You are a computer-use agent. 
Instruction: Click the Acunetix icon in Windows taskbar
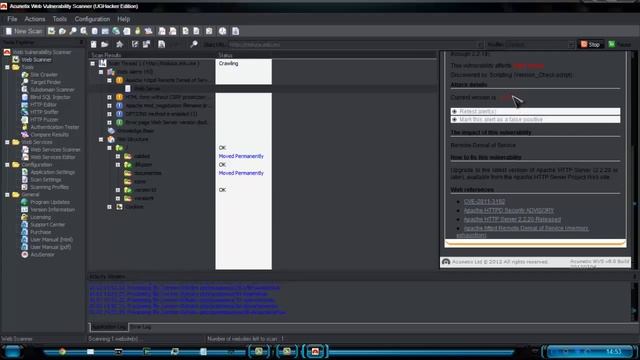click(x=315, y=351)
